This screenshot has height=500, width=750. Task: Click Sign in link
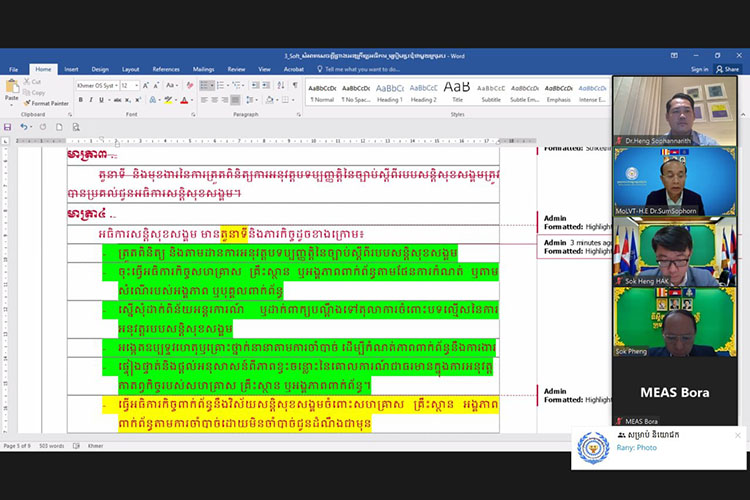699,69
